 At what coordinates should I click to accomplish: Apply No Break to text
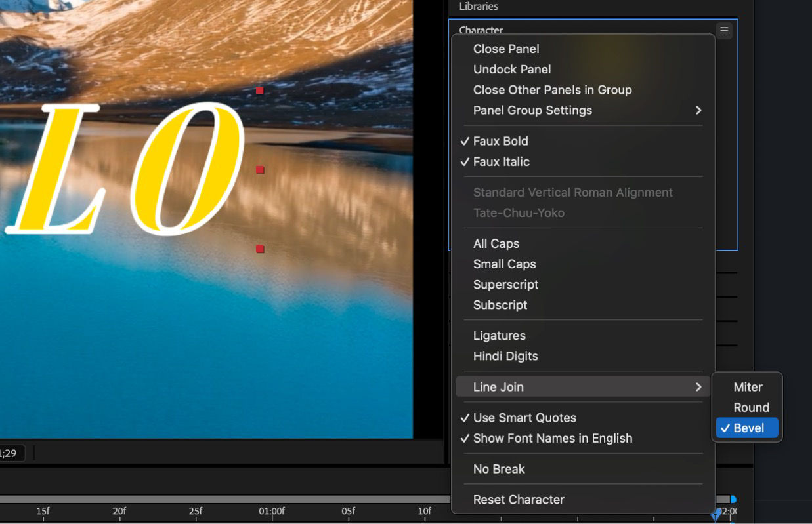[x=498, y=468]
